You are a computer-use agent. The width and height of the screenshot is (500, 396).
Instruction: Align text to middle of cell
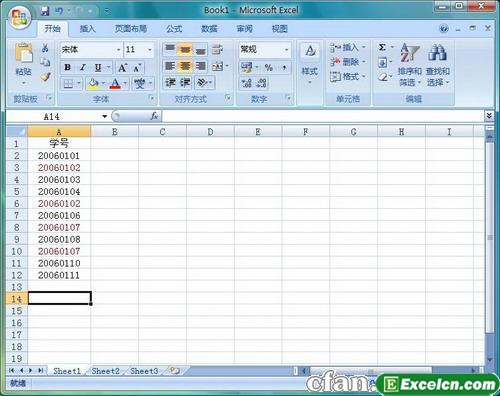[185, 49]
